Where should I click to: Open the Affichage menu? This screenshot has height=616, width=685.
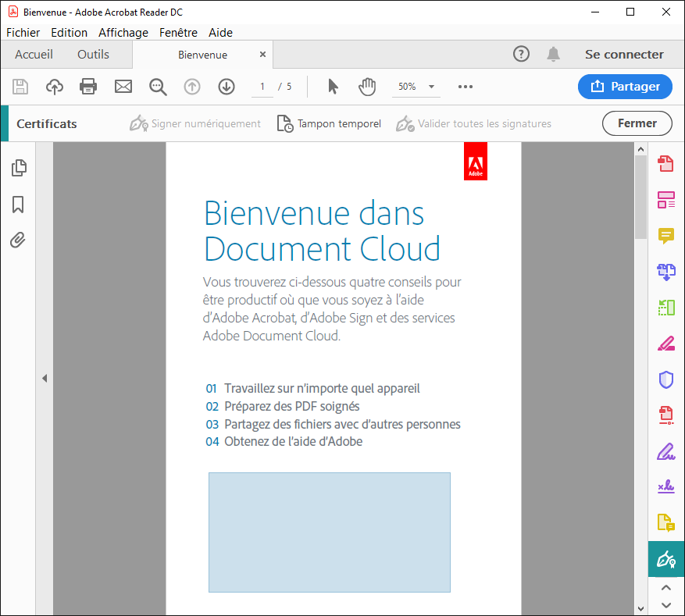123,33
